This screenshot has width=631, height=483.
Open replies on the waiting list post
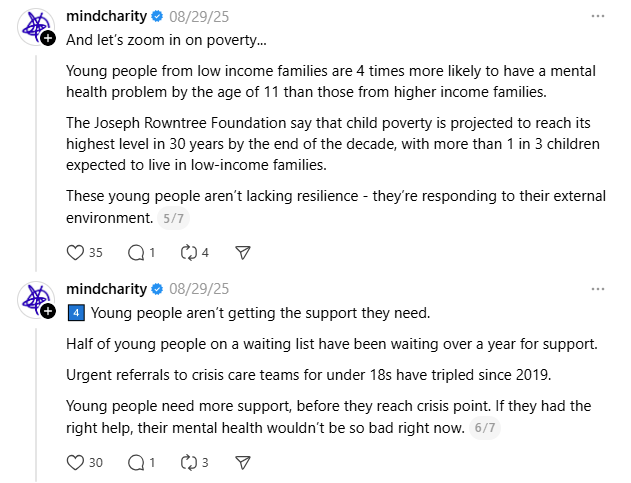click(137, 463)
